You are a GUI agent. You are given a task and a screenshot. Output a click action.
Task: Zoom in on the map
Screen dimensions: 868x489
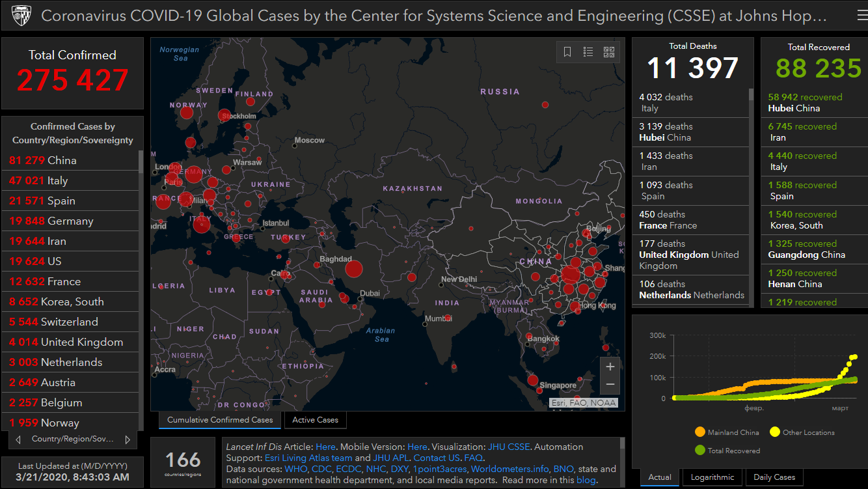610,367
